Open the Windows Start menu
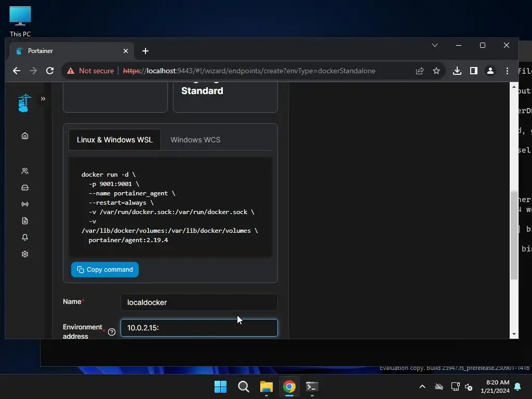This screenshot has height=399, width=532. 220,387
